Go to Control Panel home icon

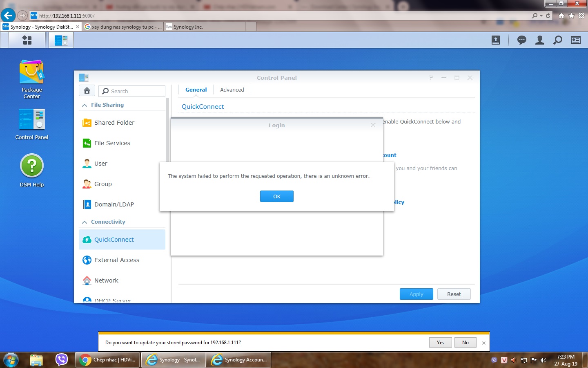pyautogui.click(x=87, y=91)
